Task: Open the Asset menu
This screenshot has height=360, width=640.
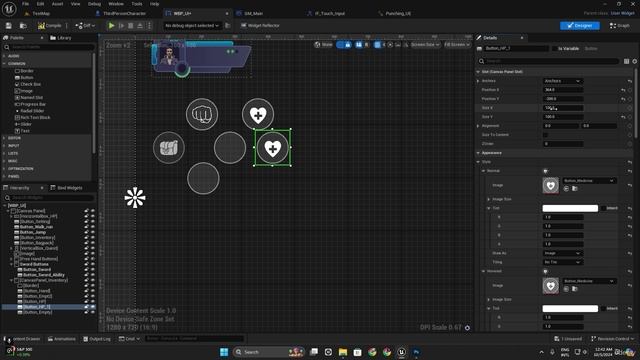Action: click(58, 4)
